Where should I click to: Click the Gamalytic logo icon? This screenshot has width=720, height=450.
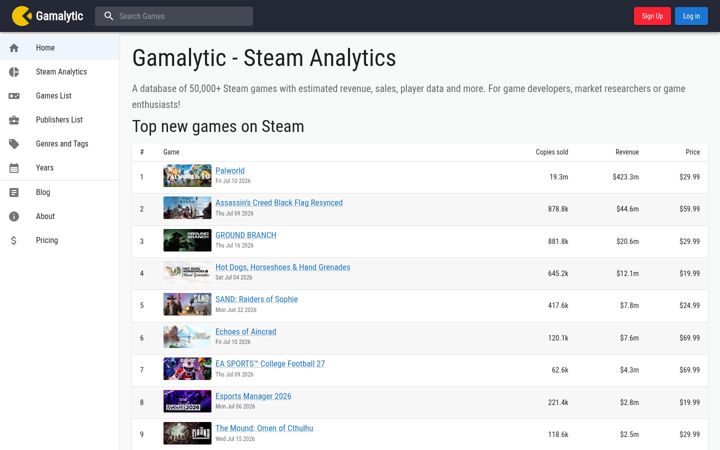point(22,16)
